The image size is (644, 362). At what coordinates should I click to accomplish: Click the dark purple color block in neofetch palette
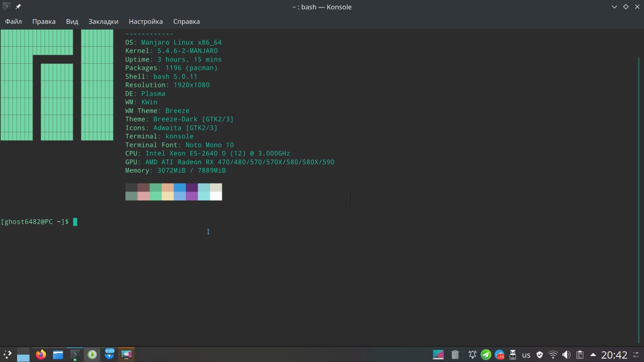pos(192,188)
